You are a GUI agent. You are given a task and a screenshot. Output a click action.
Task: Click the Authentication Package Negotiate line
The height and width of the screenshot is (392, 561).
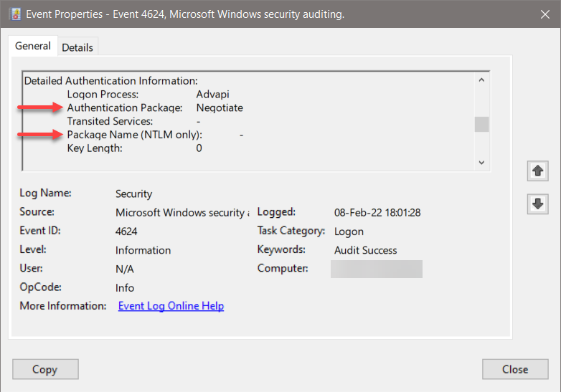[154, 107]
